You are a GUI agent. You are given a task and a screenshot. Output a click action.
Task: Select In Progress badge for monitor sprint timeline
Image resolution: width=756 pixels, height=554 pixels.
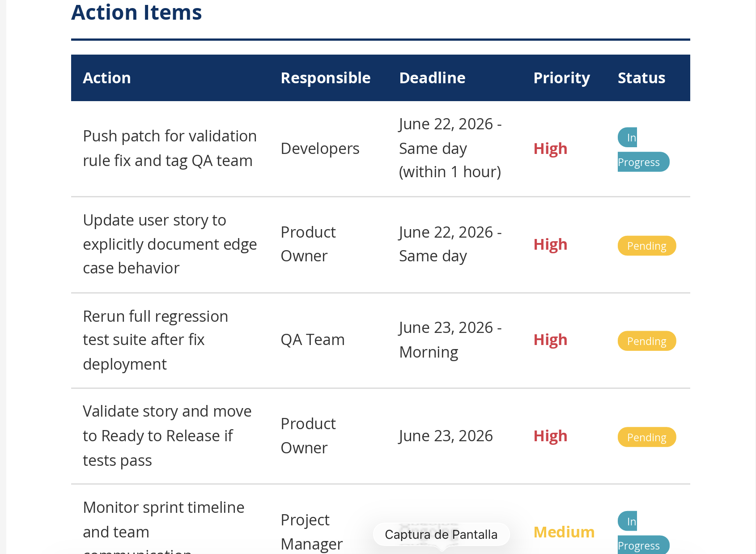[x=643, y=533]
